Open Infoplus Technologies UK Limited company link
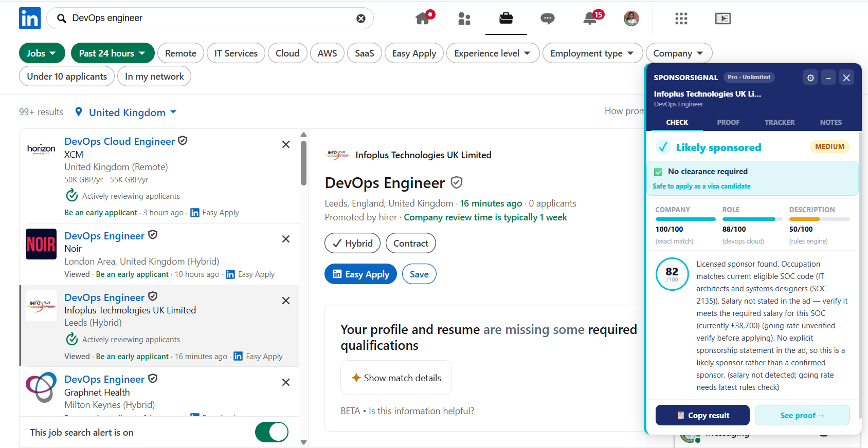The width and height of the screenshot is (868, 448). tap(423, 155)
